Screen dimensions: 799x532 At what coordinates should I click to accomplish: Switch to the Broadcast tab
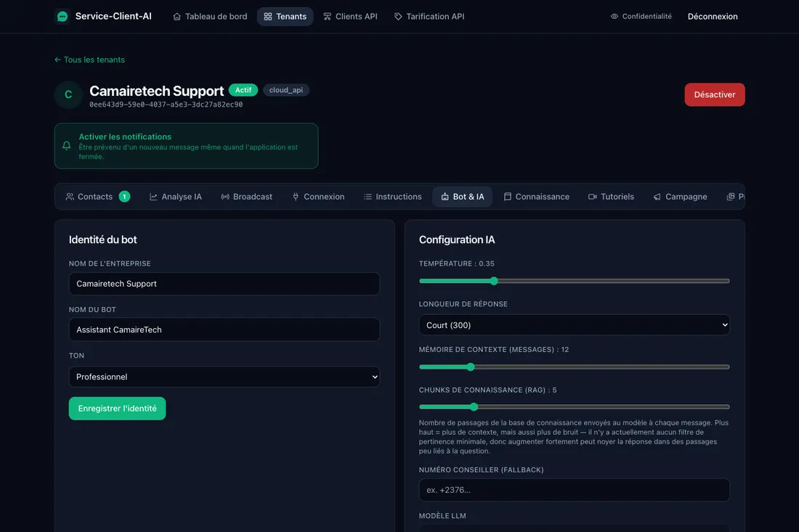(247, 197)
